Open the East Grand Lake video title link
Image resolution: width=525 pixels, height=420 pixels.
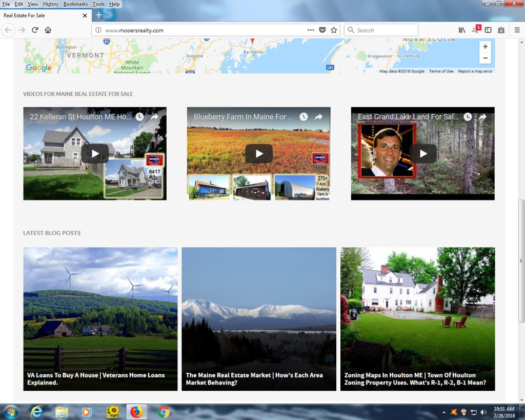coord(408,117)
